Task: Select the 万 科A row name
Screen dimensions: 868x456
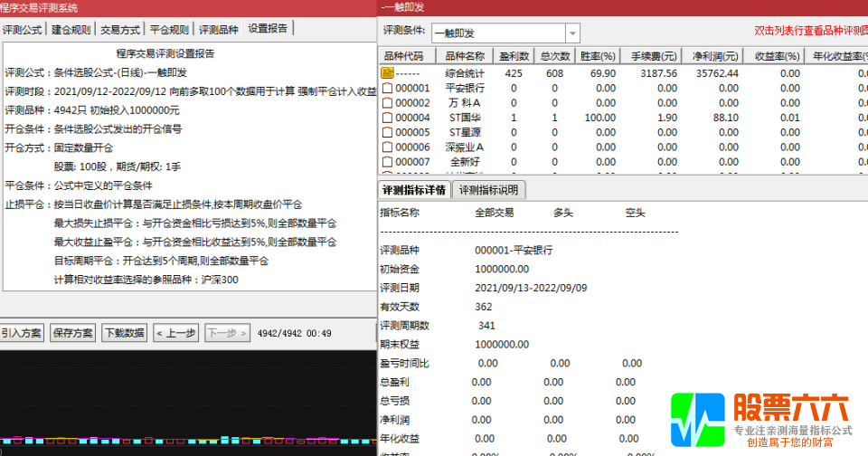Action: [465, 102]
